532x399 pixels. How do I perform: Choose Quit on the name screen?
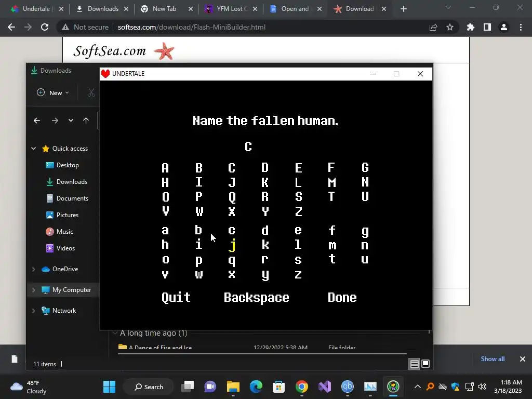(x=176, y=298)
